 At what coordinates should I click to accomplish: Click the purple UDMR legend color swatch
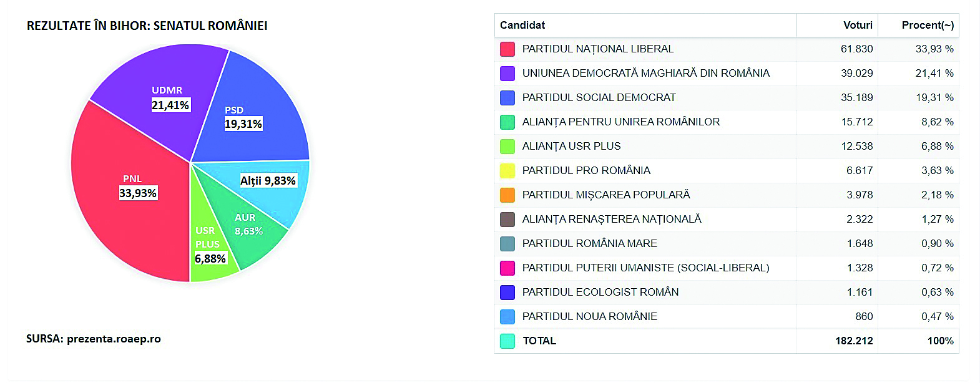pyautogui.click(x=507, y=74)
